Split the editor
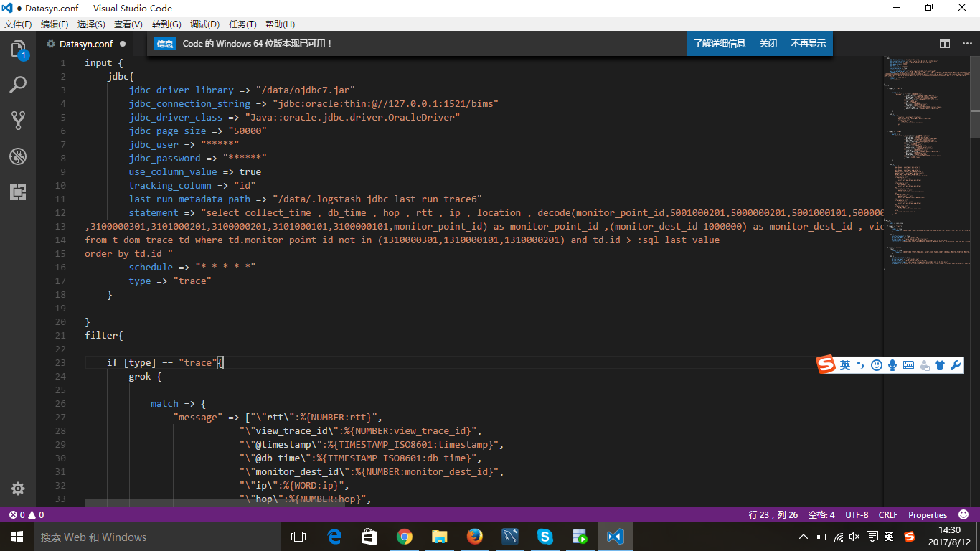The width and height of the screenshot is (980, 551). pyautogui.click(x=945, y=44)
